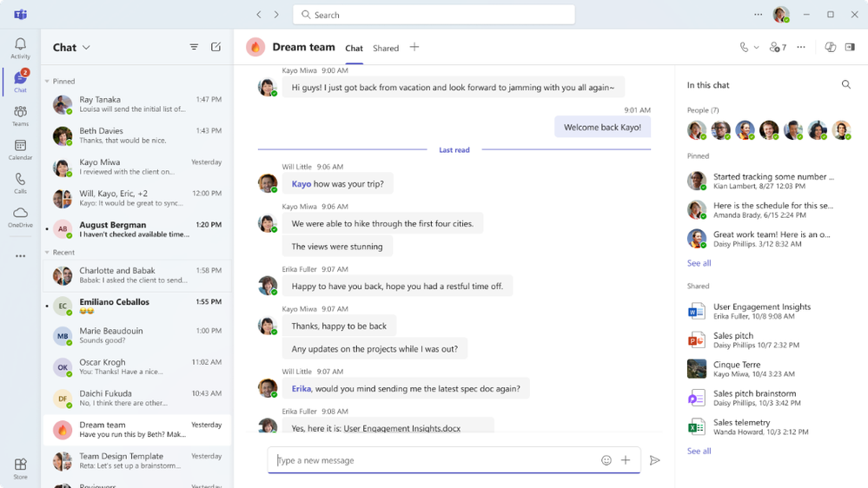Toggle the chat details side panel icon
Image resolution: width=868 pixels, height=488 pixels.
coord(850,48)
